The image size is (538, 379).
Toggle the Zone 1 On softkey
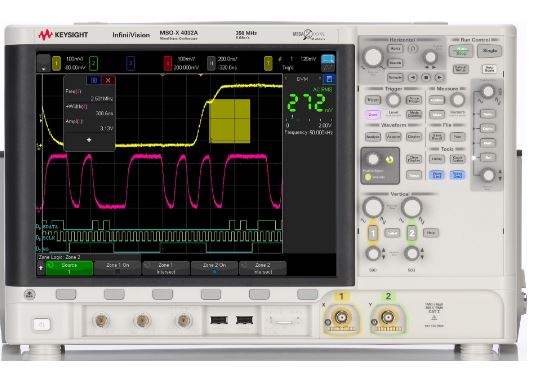click(x=117, y=268)
